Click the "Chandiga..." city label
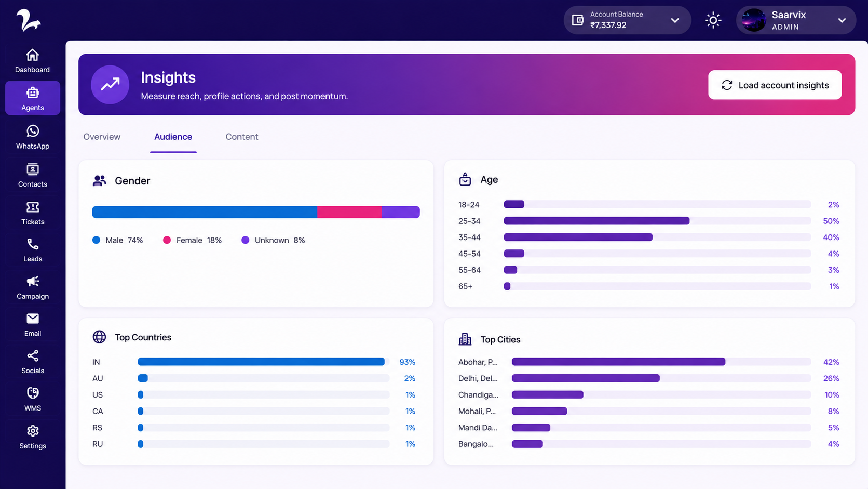Image resolution: width=868 pixels, height=489 pixels. tap(478, 395)
